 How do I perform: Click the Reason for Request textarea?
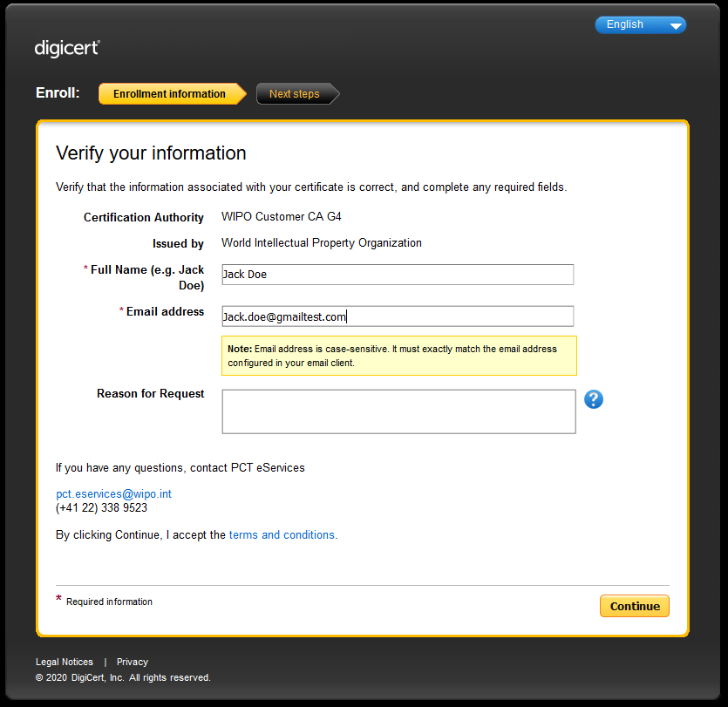[x=398, y=411]
